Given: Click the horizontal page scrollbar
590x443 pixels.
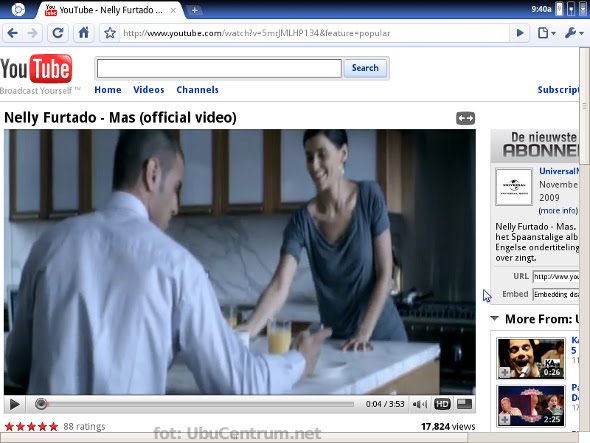Looking at the screenshot, I should [234, 437].
